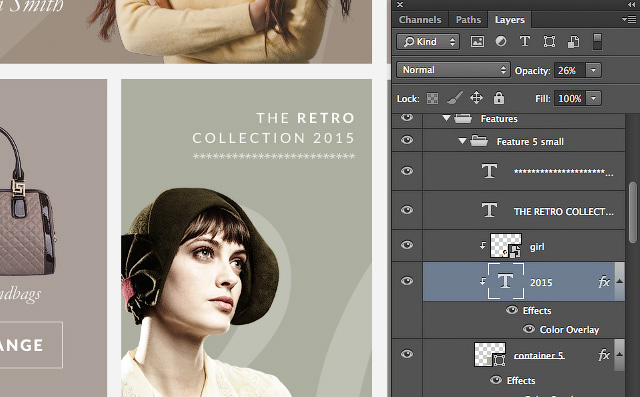Screen dimensions: 640x397
Task: Select the container 5 layer name
Action: pos(539,355)
